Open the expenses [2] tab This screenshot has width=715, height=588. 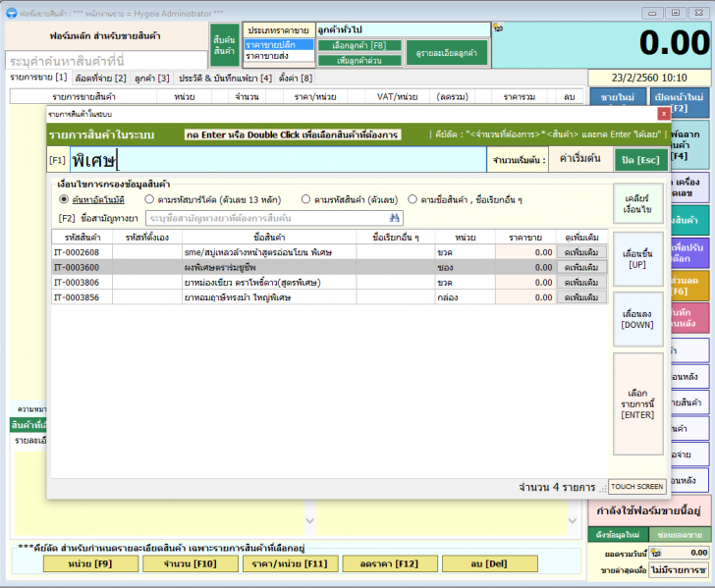(100, 78)
